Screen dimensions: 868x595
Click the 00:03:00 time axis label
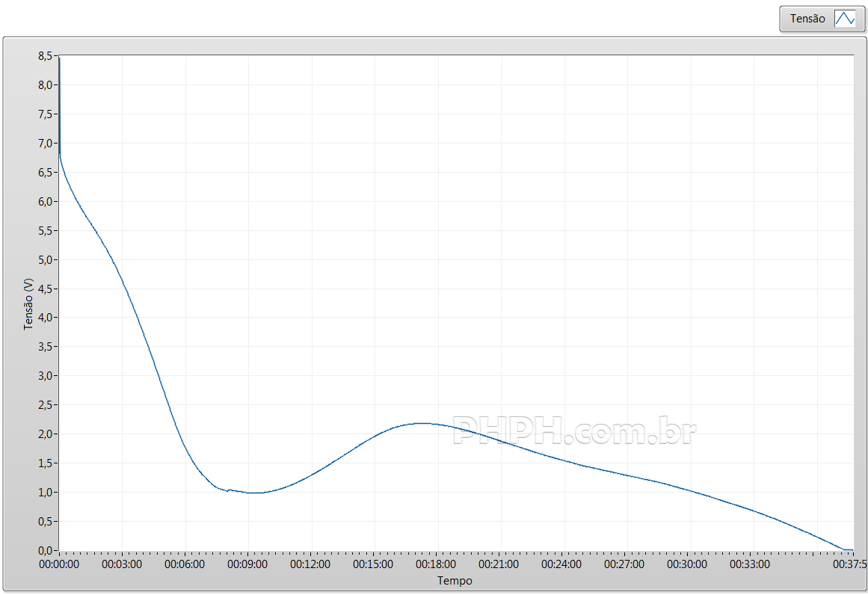click(122, 564)
